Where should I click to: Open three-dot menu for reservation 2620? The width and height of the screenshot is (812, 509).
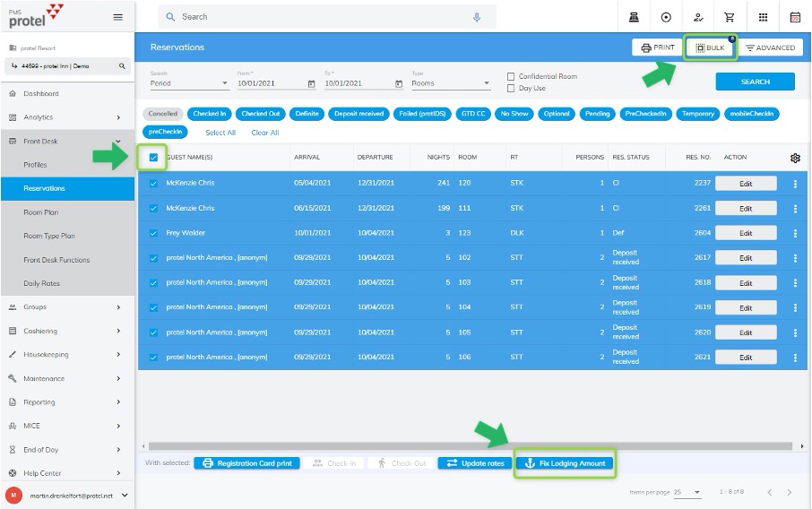pyautogui.click(x=796, y=333)
